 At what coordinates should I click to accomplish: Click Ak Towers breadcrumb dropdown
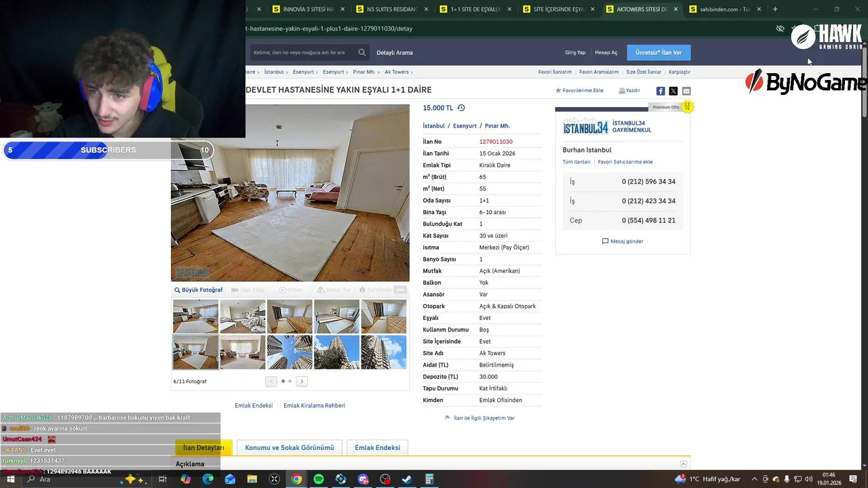click(399, 72)
